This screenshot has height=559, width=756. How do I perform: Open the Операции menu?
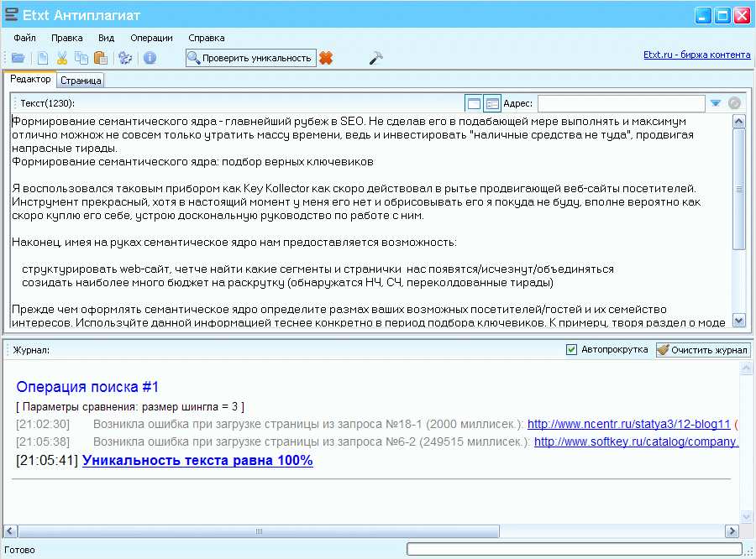(x=151, y=38)
